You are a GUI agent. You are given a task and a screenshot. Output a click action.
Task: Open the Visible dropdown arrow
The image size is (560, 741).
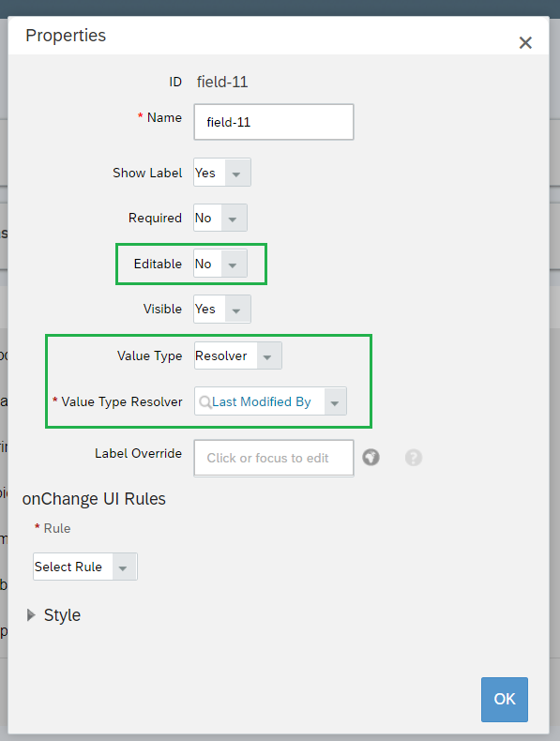tap(236, 310)
